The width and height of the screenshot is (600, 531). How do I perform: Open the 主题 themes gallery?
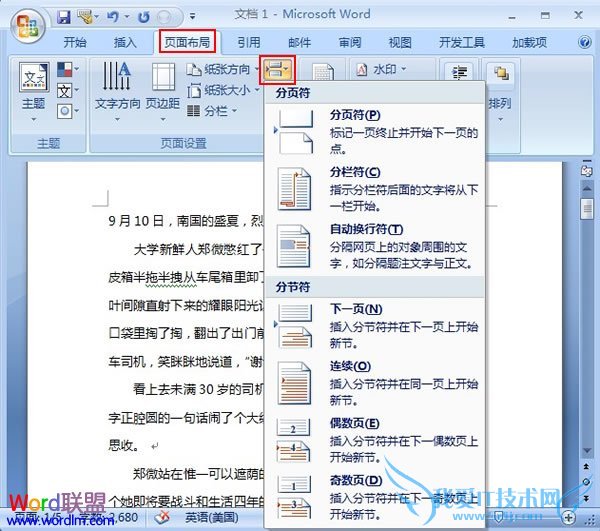[34, 92]
